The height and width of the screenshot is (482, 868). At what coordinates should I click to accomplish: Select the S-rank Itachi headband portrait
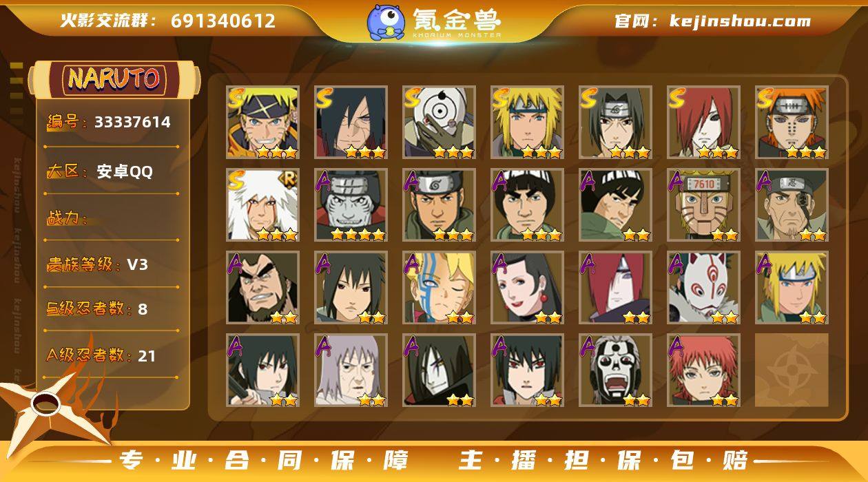(x=615, y=123)
